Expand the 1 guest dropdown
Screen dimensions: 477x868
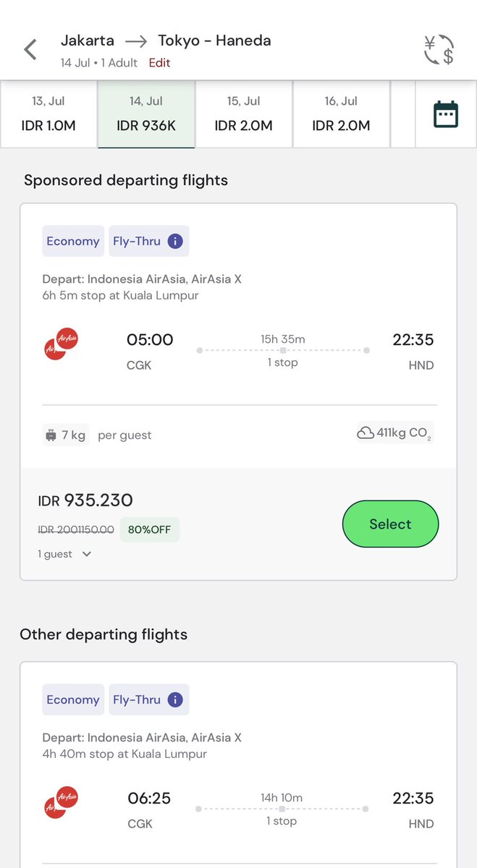[87, 554]
